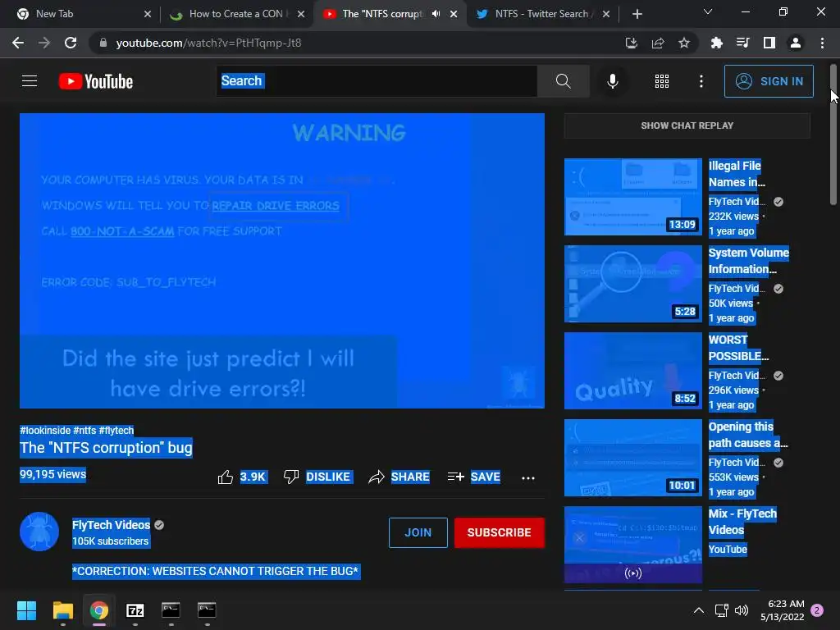This screenshot has height=630, width=840.
Task: Go back in the browser
Action: point(18,43)
